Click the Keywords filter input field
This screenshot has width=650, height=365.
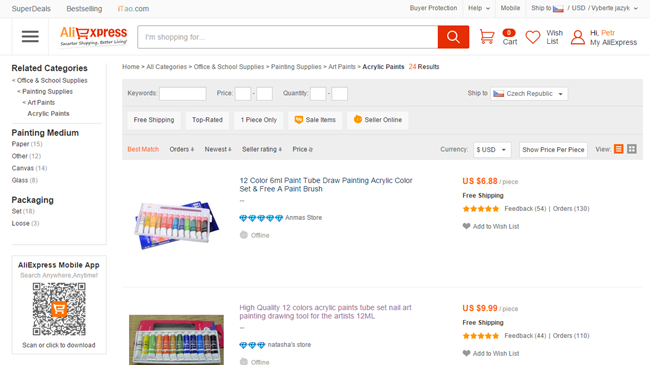[183, 94]
